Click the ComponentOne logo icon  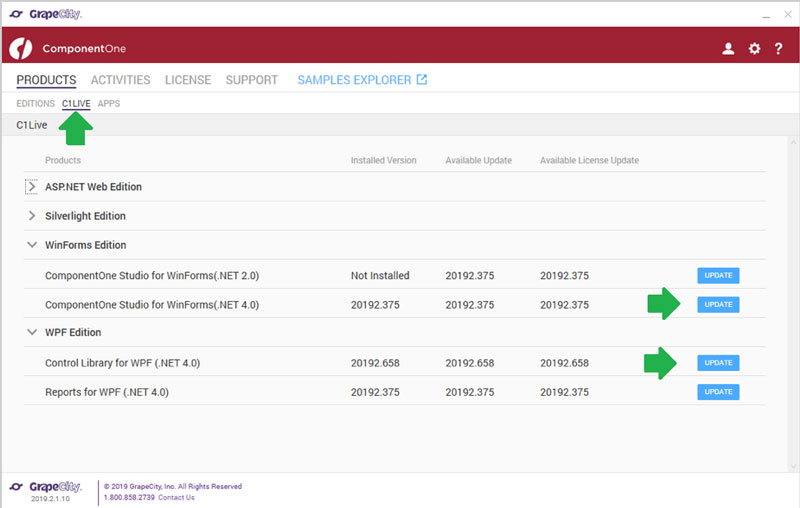coord(21,48)
